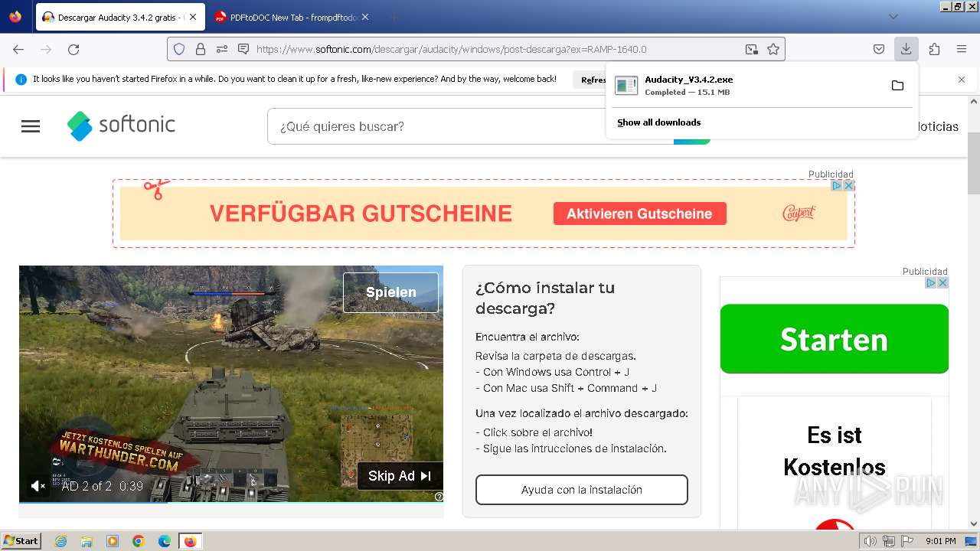Click the Spielen button on video ad
Screen dimensions: 980x551
point(390,292)
